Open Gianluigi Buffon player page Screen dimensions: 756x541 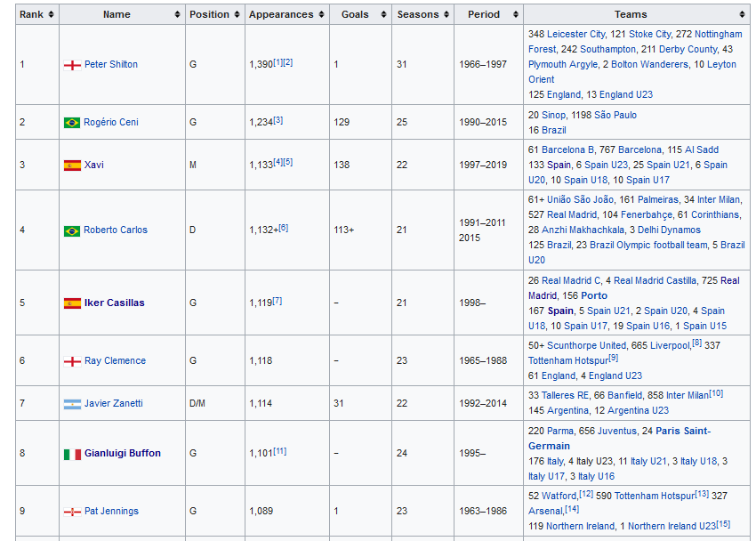[x=123, y=453]
